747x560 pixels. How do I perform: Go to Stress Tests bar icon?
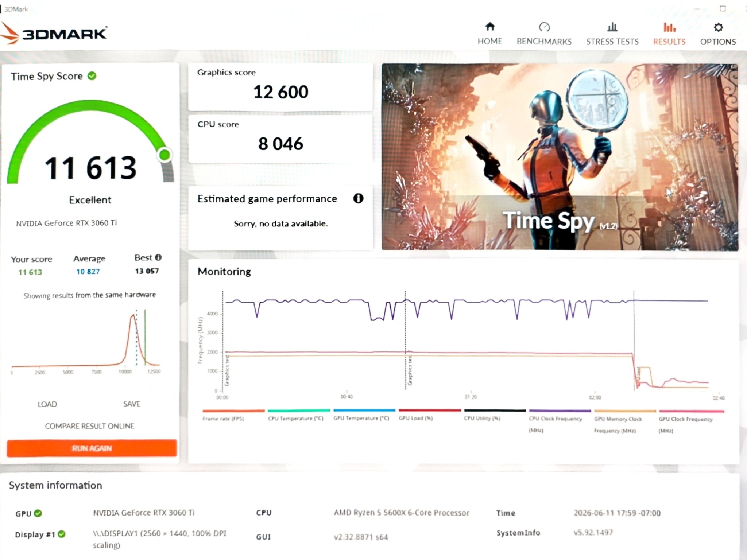(612, 27)
